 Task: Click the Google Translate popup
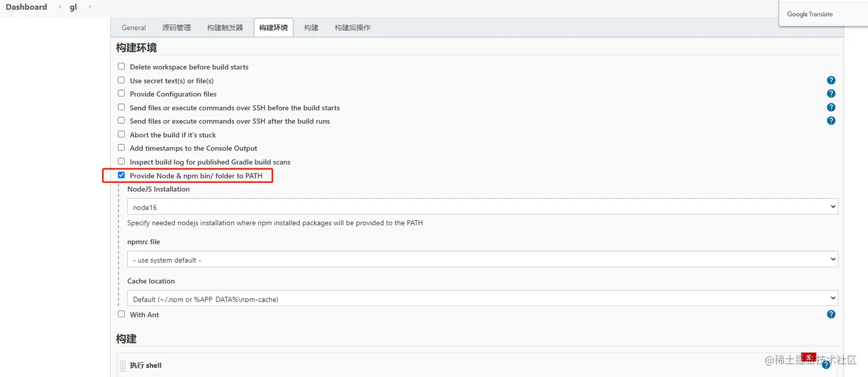[823, 13]
